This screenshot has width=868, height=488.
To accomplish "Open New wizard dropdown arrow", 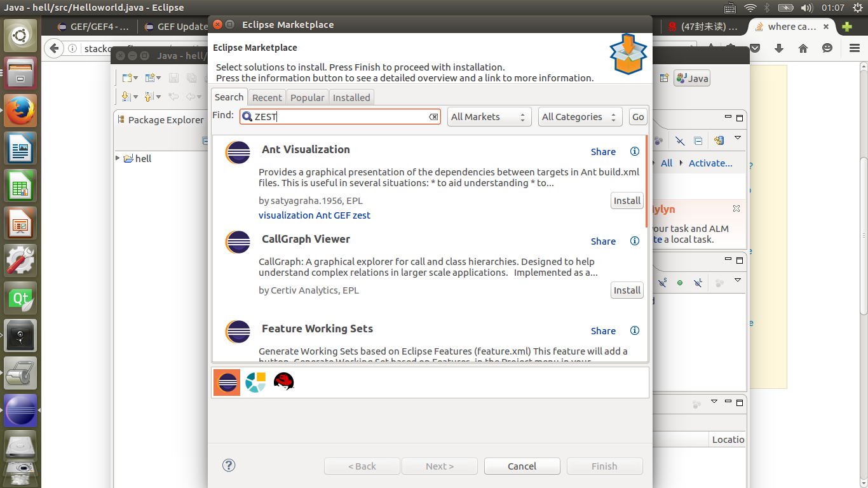I will [x=135, y=78].
